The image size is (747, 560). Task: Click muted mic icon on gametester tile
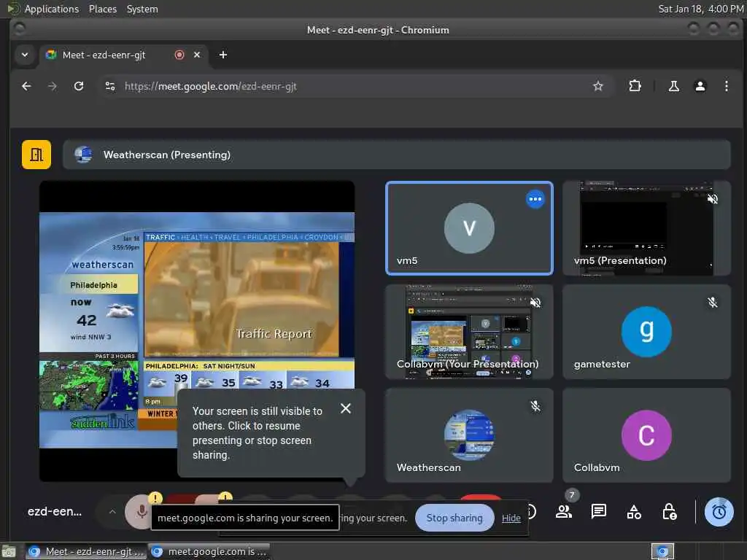713,303
